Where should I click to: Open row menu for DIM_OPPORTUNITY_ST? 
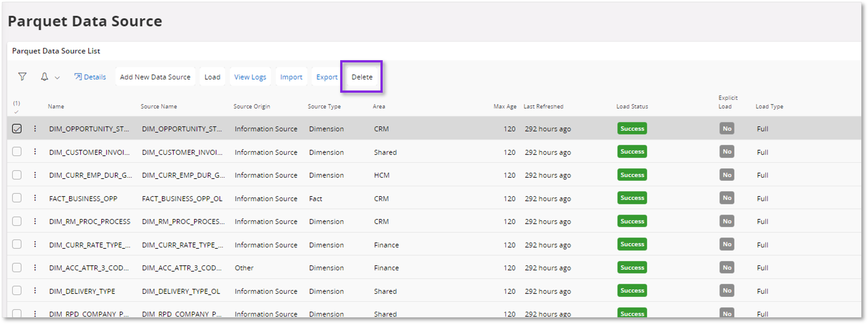coord(35,128)
